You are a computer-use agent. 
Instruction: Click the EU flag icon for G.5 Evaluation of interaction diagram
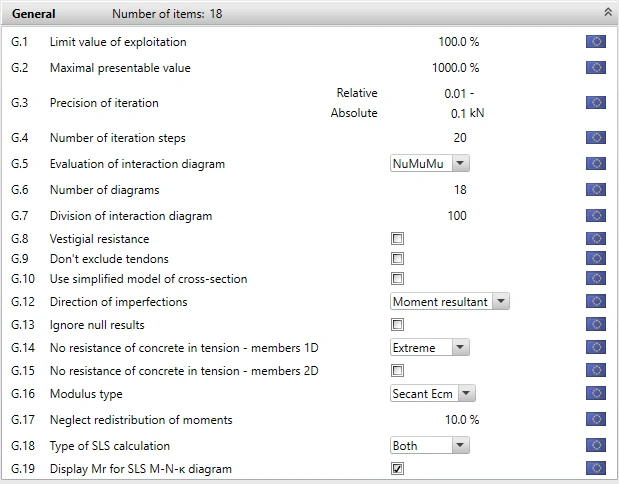(596, 163)
